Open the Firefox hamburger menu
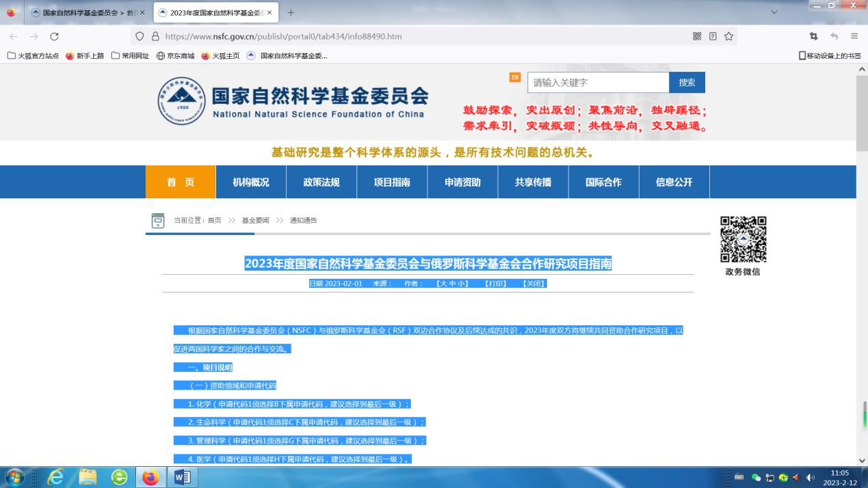868x488 pixels. point(854,36)
